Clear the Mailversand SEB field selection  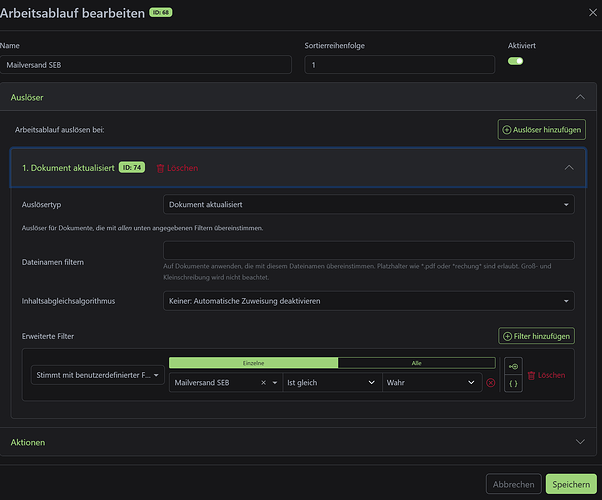[x=264, y=383]
